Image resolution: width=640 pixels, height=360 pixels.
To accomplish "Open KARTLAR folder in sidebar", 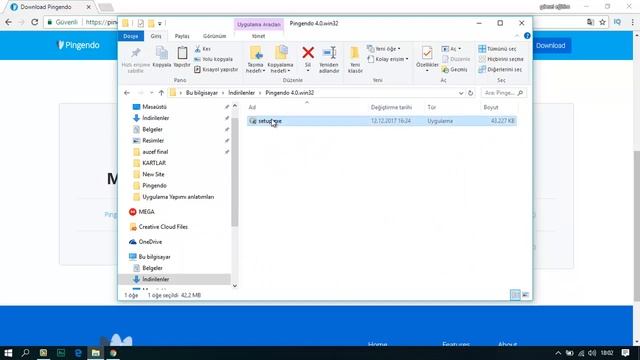I will point(154,163).
